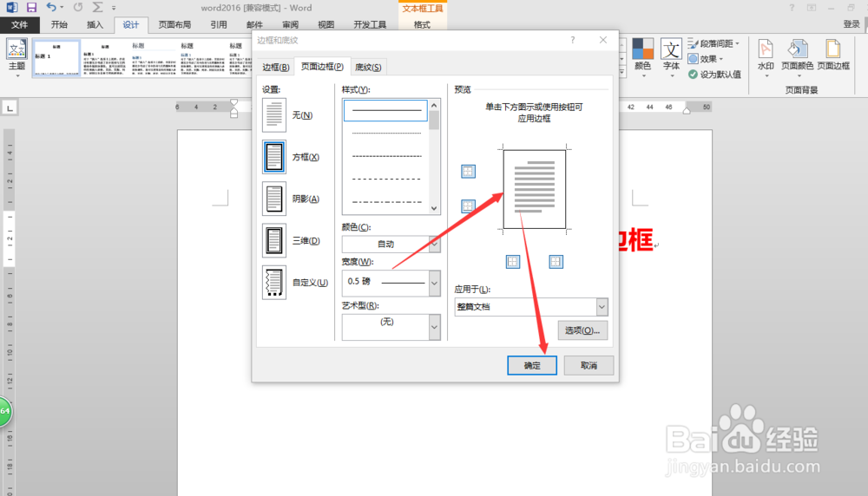Click the dialog help question mark

573,40
